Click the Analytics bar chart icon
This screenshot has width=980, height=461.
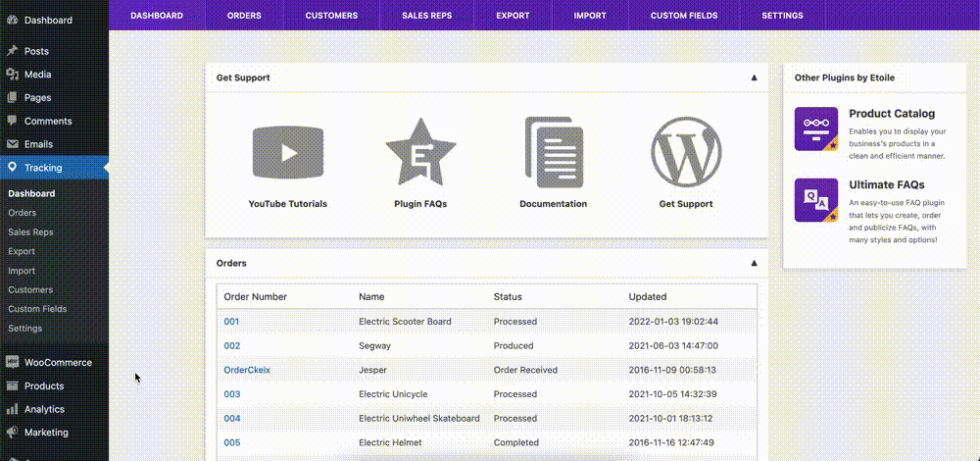click(x=12, y=409)
